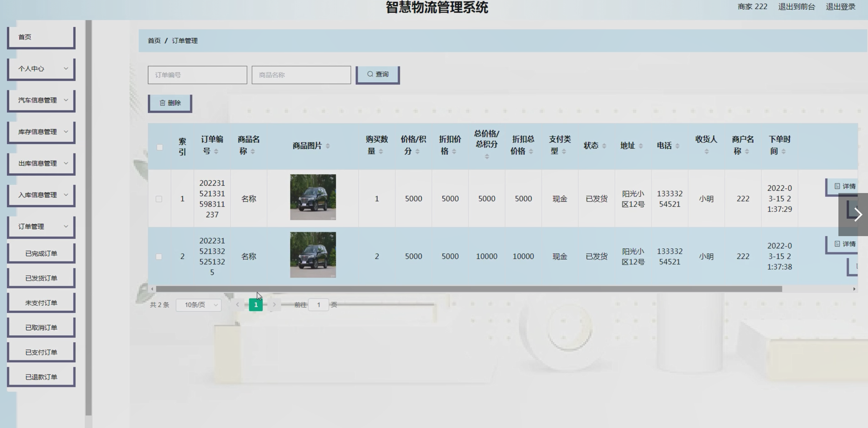Open the 10条/页 page size dropdown
This screenshot has height=428, width=868.
(x=199, y=305)
